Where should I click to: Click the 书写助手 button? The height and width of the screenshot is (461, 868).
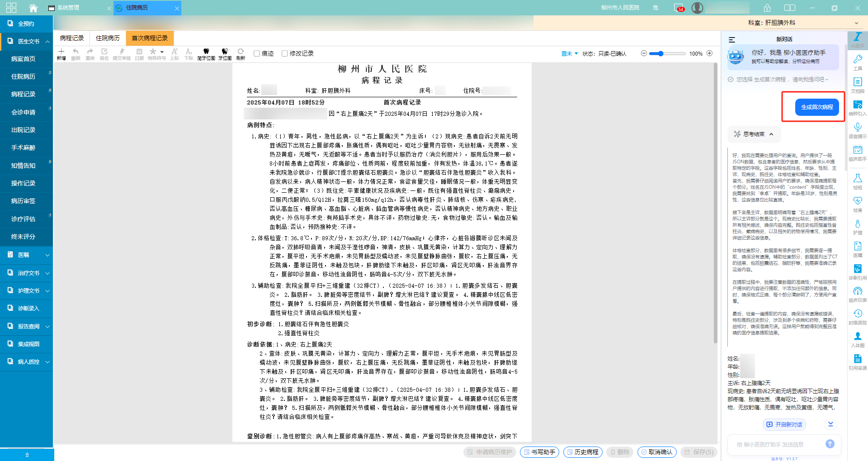pos(539,452)
